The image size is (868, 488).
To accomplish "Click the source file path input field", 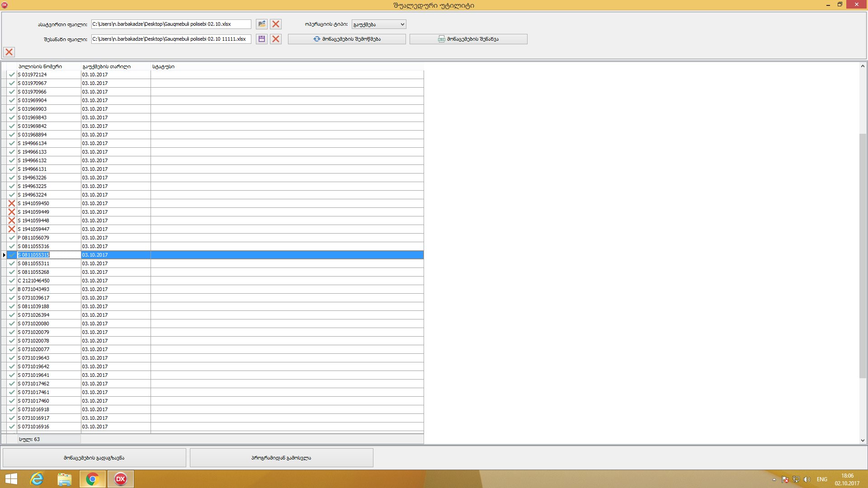I will click(x=171, y=24).
